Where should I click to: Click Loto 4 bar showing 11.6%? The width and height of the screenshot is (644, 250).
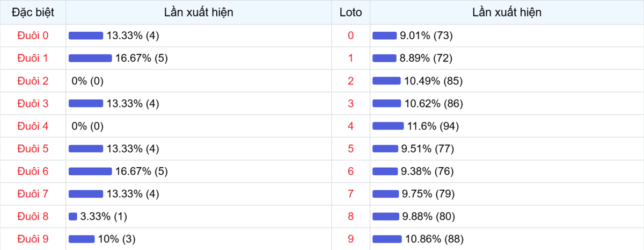pyautogui.click(x=388, y=126)
